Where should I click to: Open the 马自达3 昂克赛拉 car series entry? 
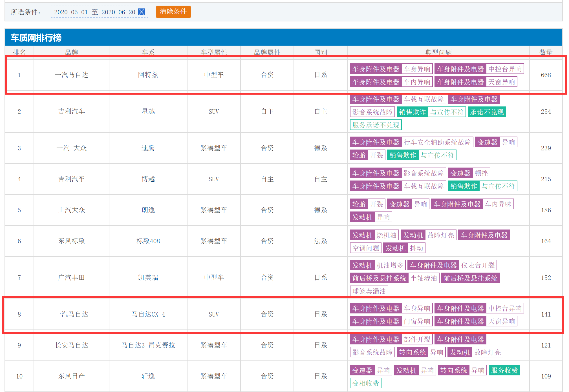tap(148, 345)
